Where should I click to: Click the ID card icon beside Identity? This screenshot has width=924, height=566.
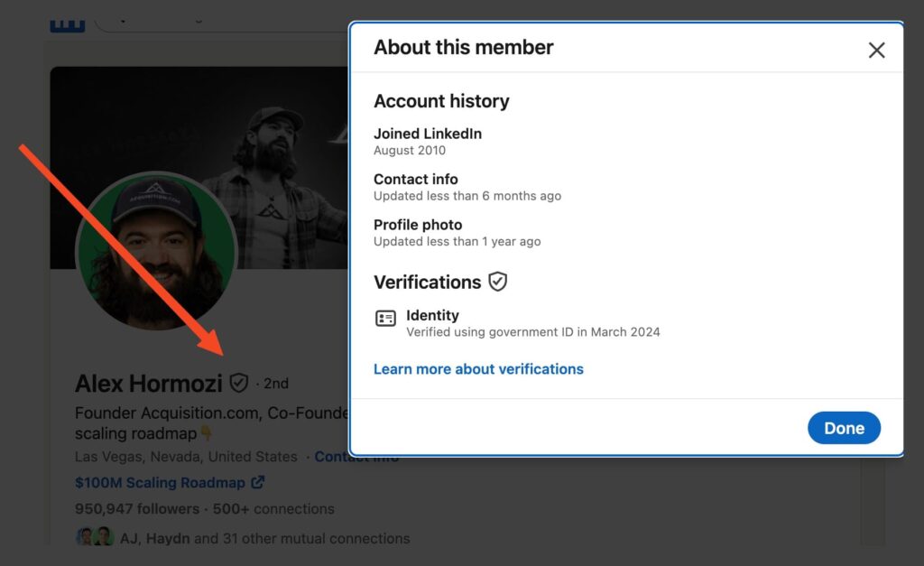coord(386,319)
